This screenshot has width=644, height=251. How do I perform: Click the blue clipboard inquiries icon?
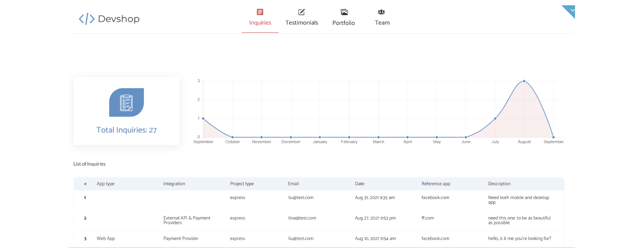click(126, 102)
